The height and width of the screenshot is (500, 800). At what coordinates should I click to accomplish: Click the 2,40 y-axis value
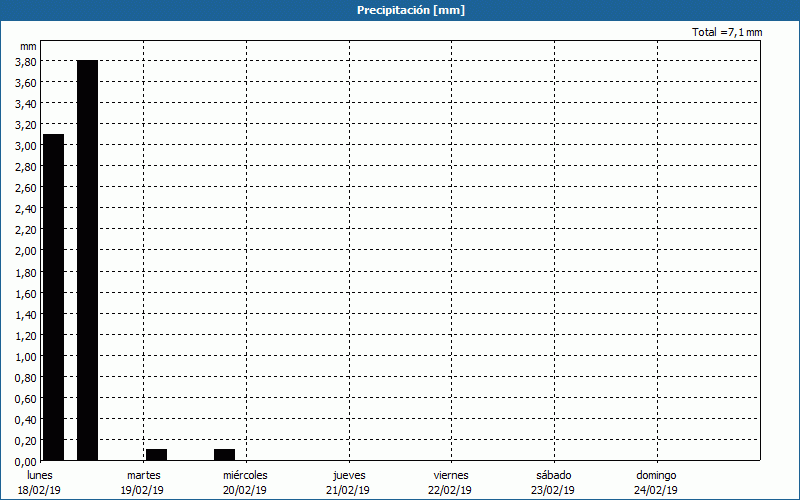tap(26, 209)
